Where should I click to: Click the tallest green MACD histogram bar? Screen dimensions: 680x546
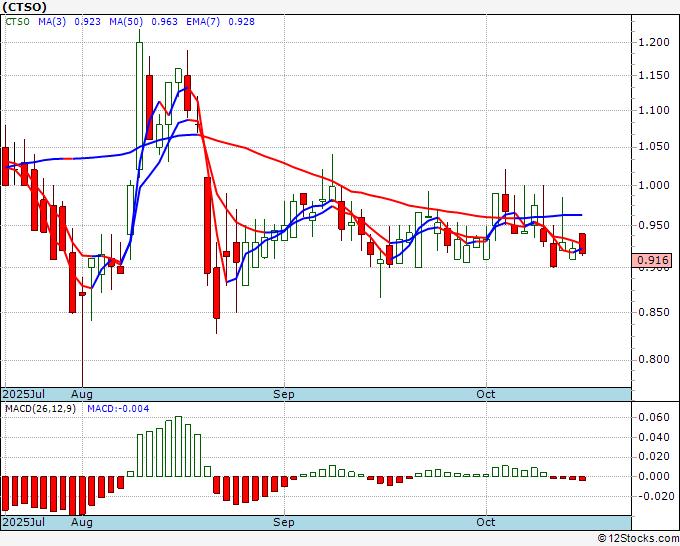(x=179, y=446)
